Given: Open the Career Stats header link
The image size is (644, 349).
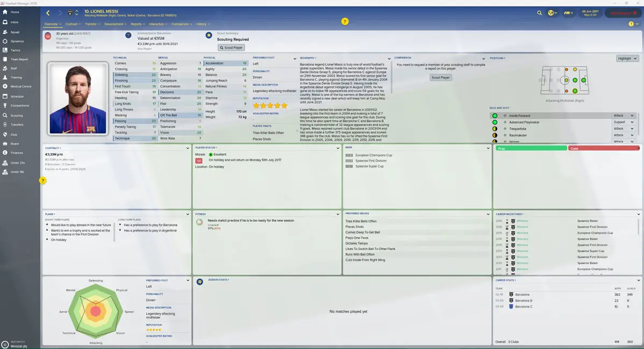Looking at the screenshot, I should coord(506,280).
